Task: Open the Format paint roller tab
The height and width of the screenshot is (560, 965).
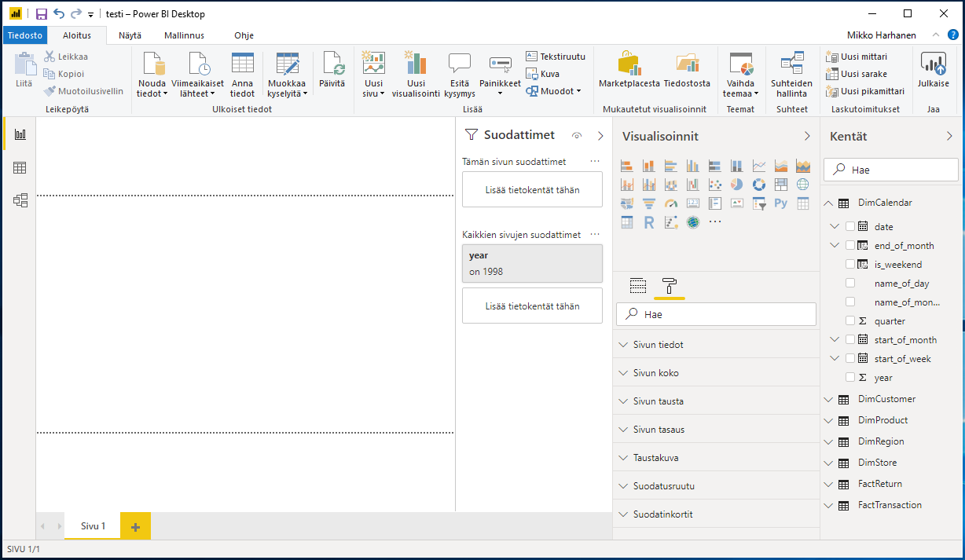Action: pyautogui.click(x=670, y=285)
